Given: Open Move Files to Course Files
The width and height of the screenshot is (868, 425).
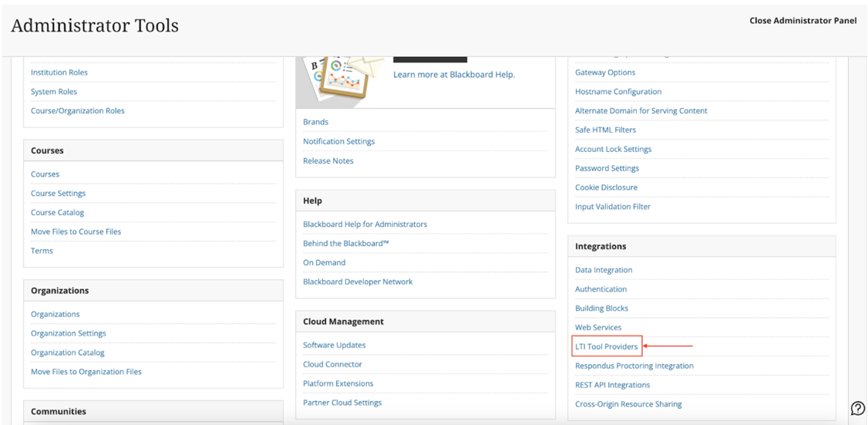Looking at the screenshot, I should [76, 231].
